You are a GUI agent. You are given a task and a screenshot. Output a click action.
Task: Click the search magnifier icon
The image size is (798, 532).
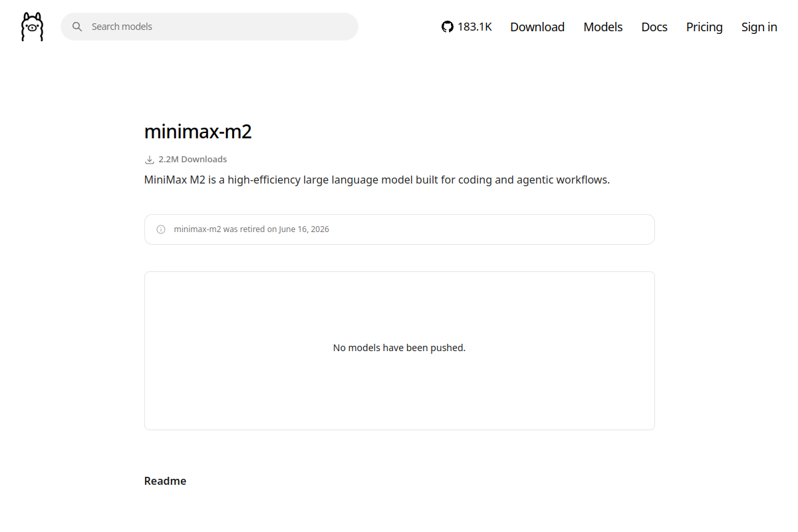point(77,27)
